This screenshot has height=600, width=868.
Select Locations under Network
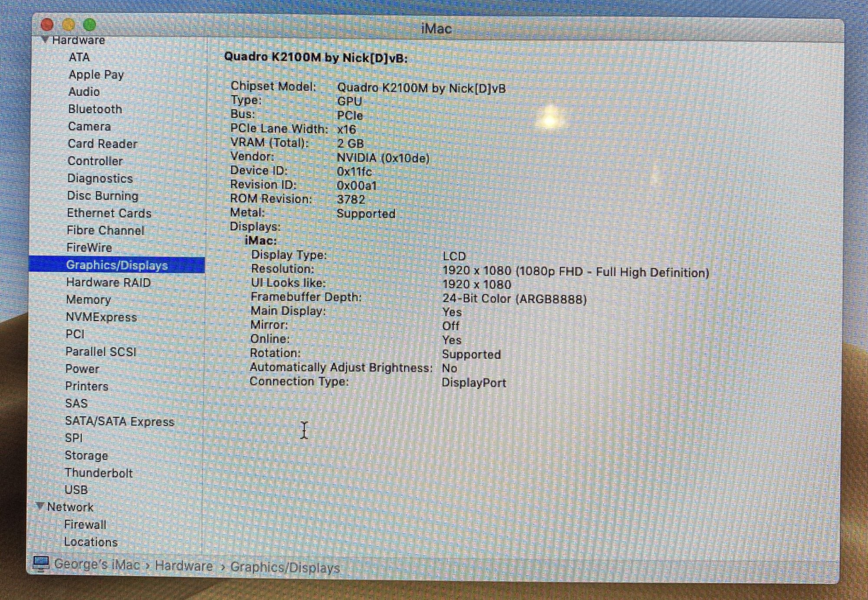91,542
